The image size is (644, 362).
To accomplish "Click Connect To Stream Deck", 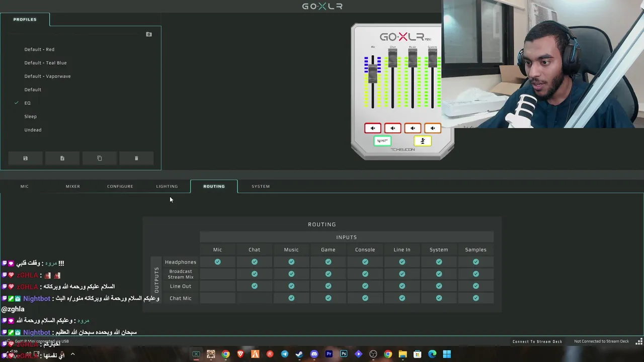I will (537, 341).
